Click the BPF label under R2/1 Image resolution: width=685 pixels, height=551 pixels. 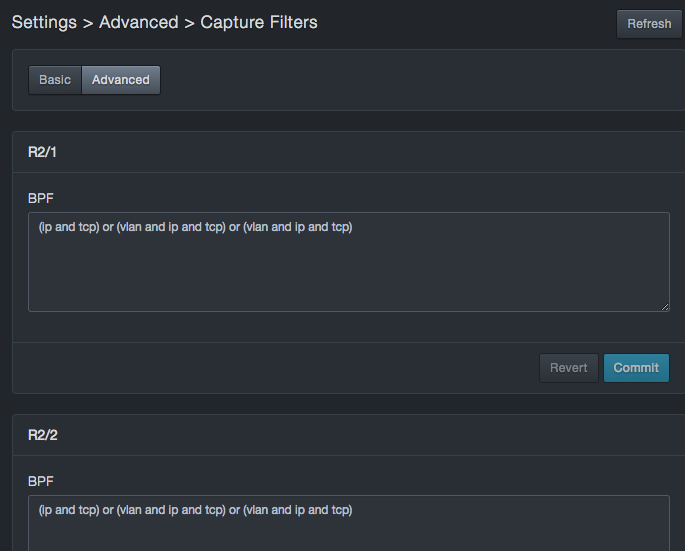click(41, 198)
